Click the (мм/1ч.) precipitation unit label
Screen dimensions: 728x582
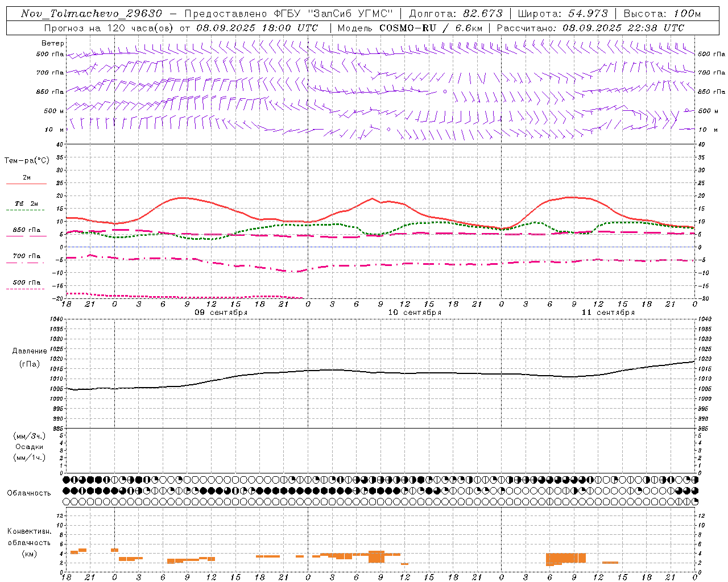[x=30, y=458]
